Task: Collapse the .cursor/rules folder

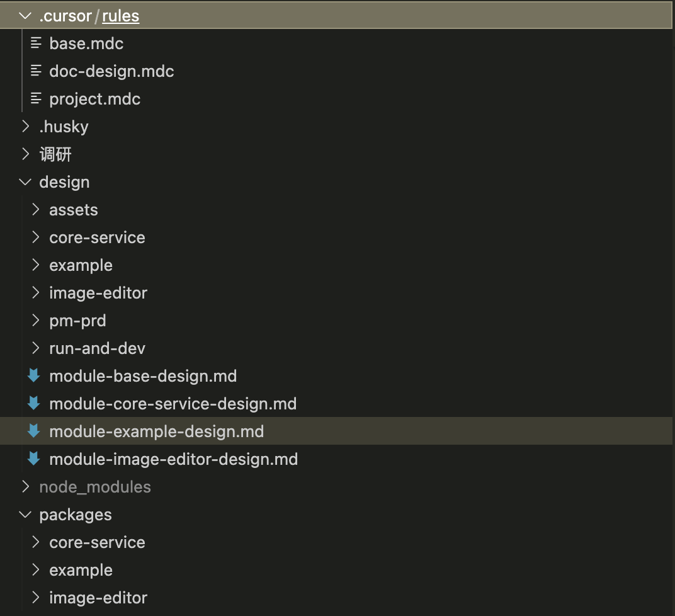Action: click(x=26, y=16)
